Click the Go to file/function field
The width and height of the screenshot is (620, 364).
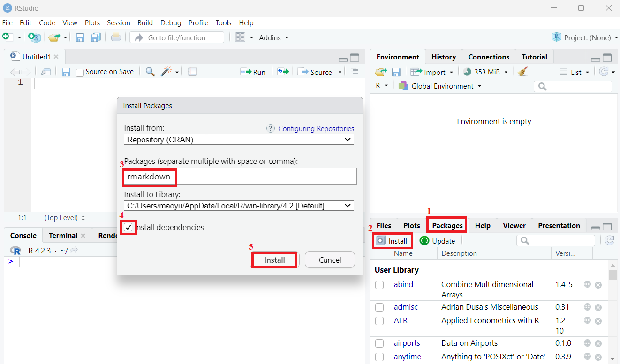pos(177,37)
